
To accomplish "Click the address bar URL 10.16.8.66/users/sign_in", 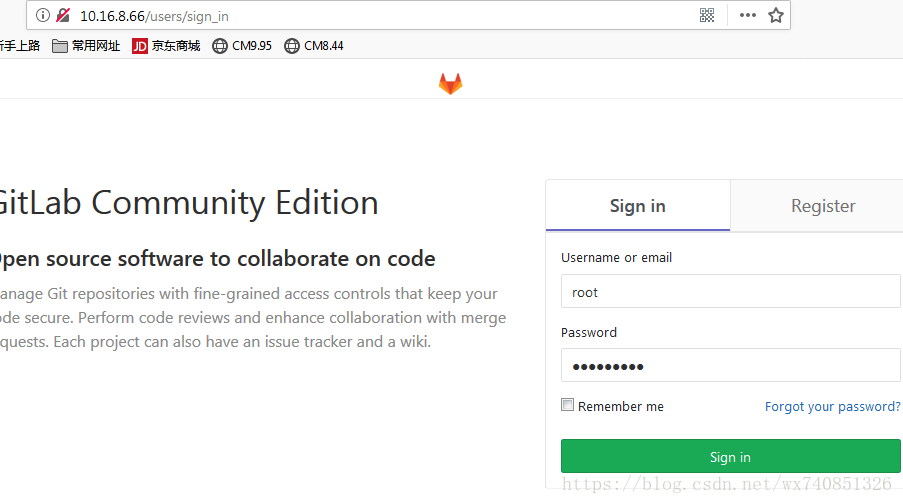I will [154, 16].
